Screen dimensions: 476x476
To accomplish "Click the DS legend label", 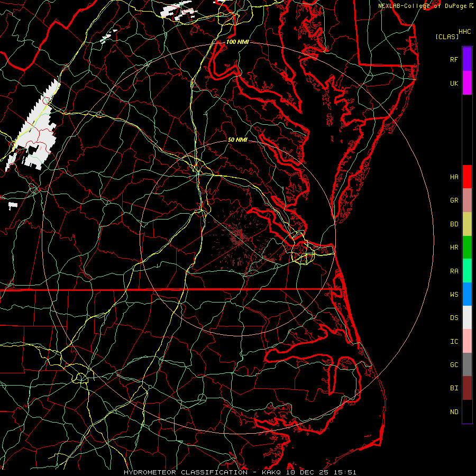I will point(454,318).
